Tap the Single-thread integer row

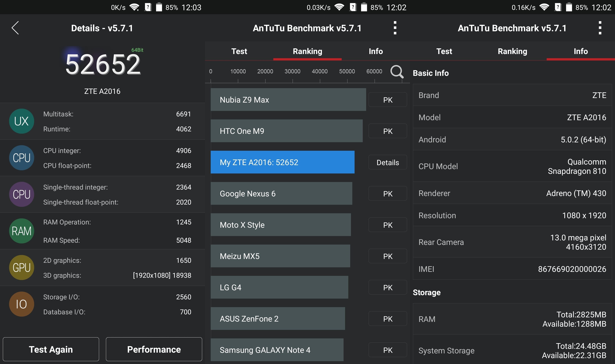pos(117,187)
